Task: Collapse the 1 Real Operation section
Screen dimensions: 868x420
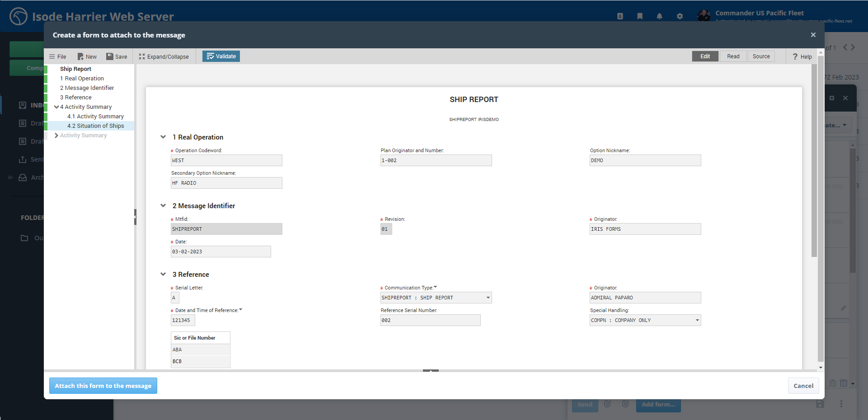Action: (x=163, y=137)
